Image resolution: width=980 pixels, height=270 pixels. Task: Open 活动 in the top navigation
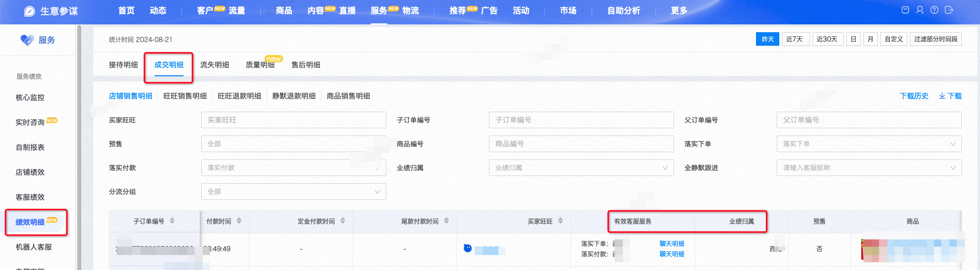[x=521, y=10]
